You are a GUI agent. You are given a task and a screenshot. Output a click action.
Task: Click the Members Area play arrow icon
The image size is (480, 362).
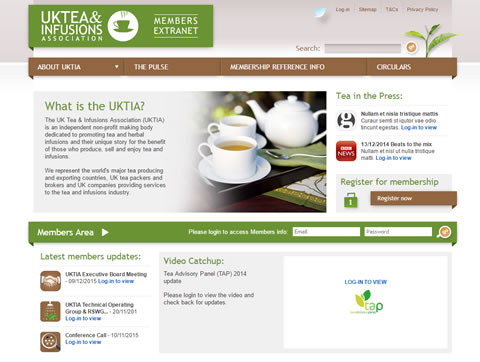pos(105,232)
